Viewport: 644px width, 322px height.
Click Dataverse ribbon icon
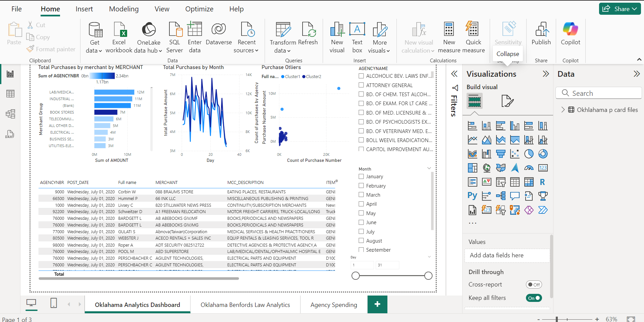[219, 34]
